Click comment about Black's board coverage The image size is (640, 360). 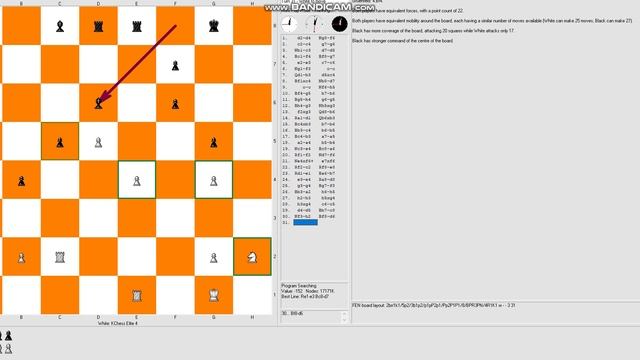tap(433, 31)
